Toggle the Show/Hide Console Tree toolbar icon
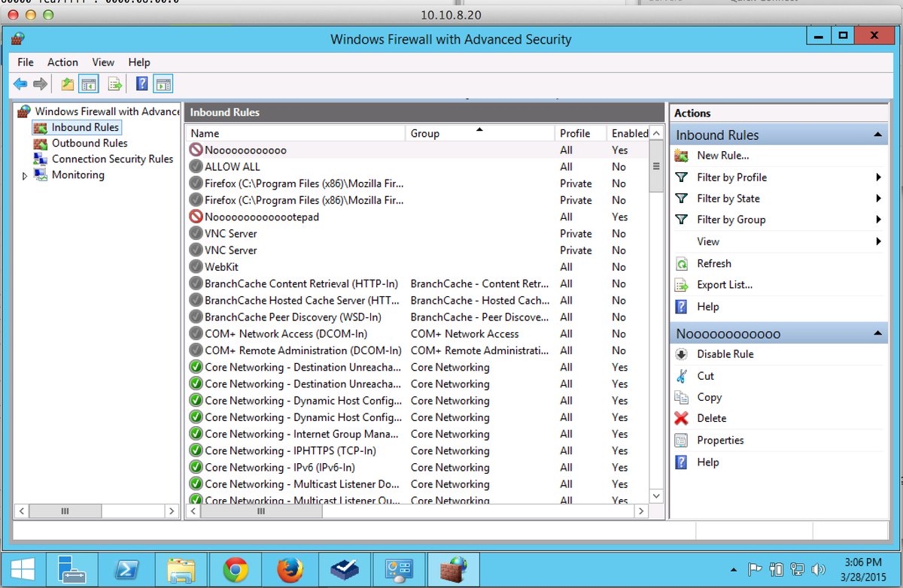 [x=89, y=84]
